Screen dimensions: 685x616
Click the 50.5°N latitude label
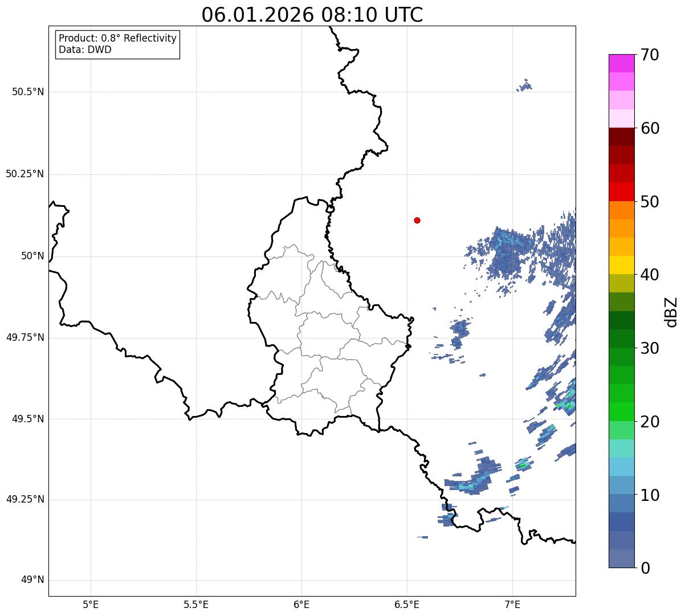pos(28,92)
